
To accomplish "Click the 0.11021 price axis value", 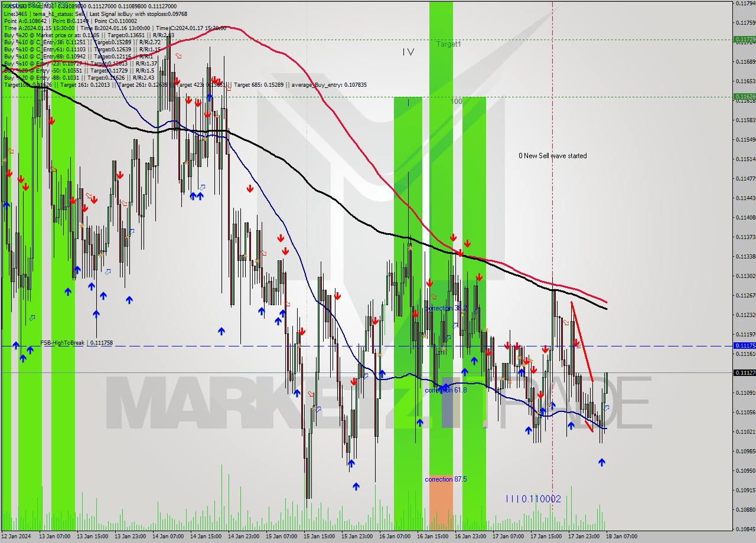I will (x=745, y=431).
